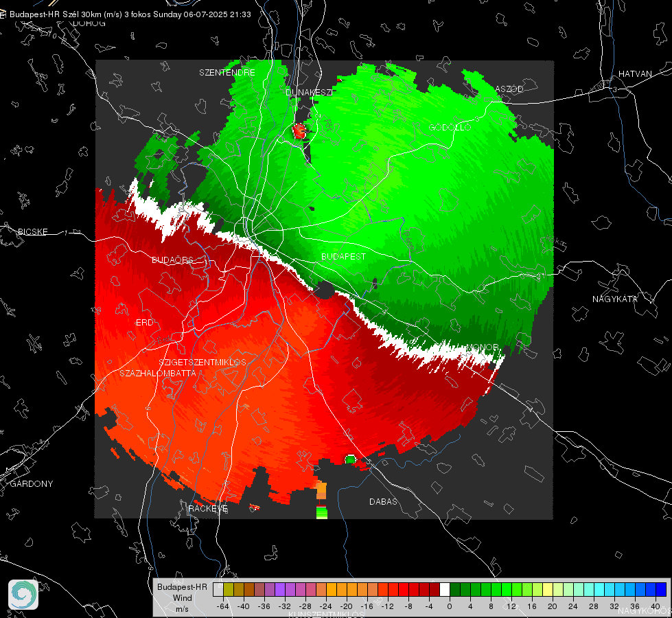672x618 pixels.
Task: Click the GÖDÖLLŐ town label
Action: click(450, 127)
